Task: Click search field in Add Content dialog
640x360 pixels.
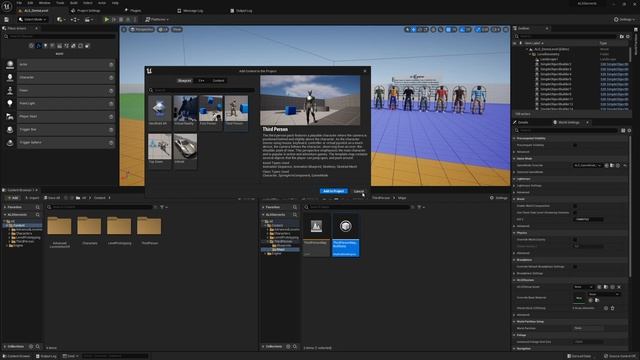Action: coord(202,90)
